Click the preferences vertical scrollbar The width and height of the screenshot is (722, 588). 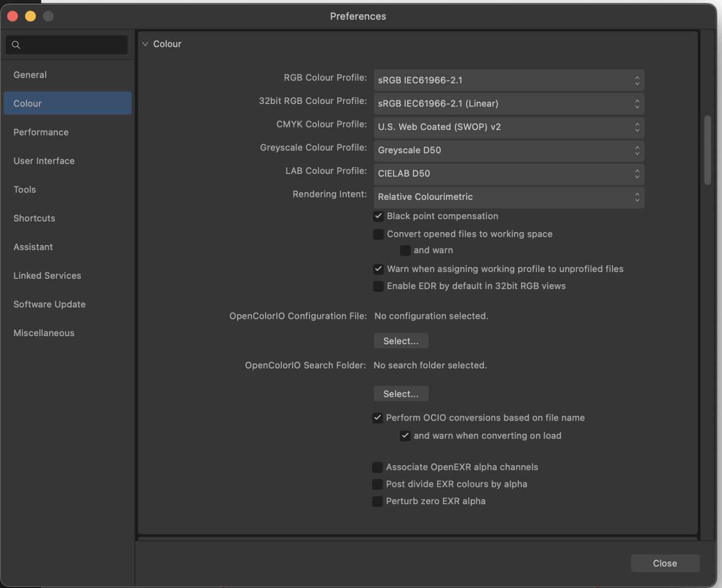pos(707,150)
